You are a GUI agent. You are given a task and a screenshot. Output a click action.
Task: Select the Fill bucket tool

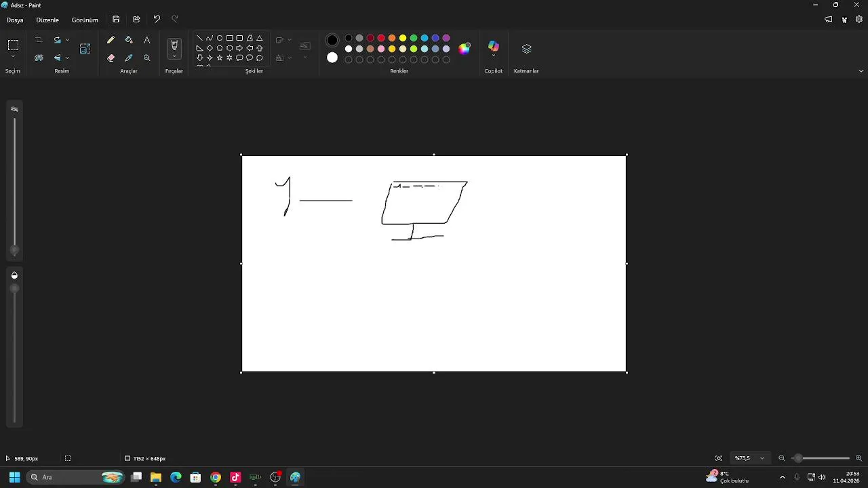(x=129, y=40)
